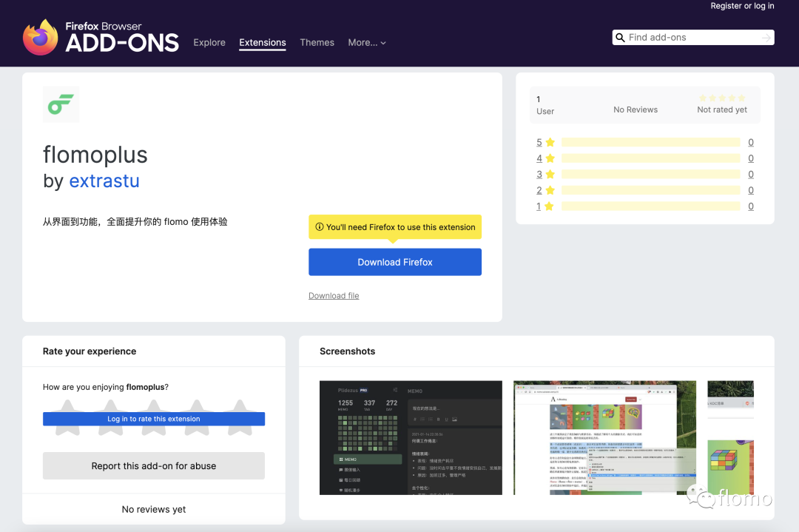Report this add-on for abuse
Viewport: 799px width, 532px height.
click(x=154, y=465)
